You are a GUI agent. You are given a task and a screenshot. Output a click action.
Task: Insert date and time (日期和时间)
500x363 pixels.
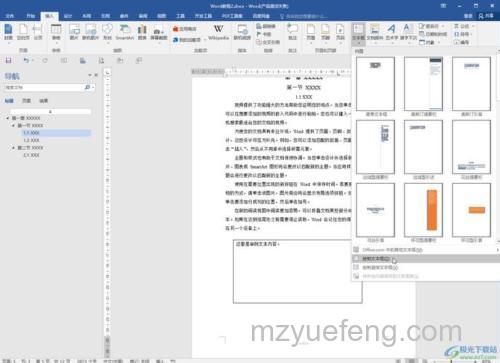pyautogui.click(x=433, y=34)
